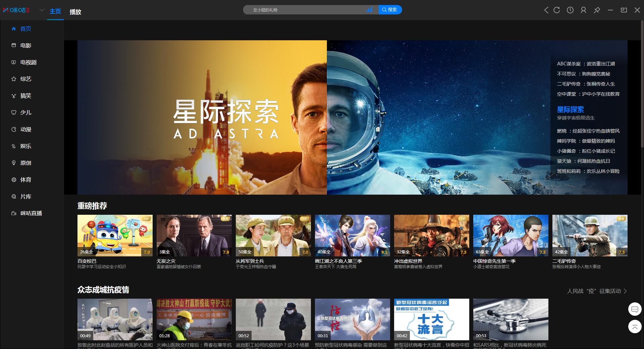
Task: Switch to the 主页 tab
Action: click(55, 11)
